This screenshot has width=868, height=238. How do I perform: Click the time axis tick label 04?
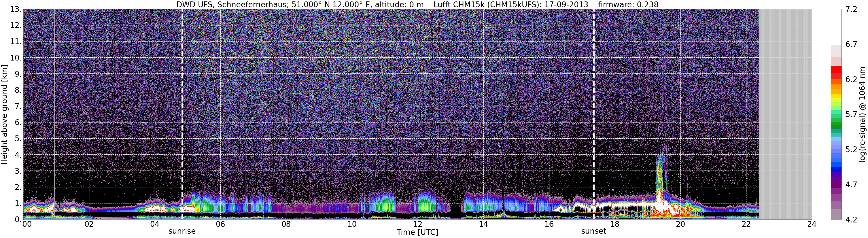(x=155, y=224)
